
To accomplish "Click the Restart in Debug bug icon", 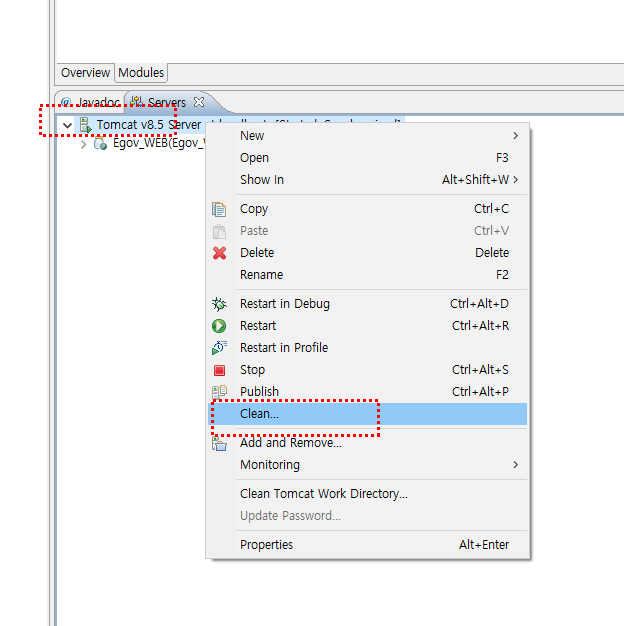I will [219, 304].
